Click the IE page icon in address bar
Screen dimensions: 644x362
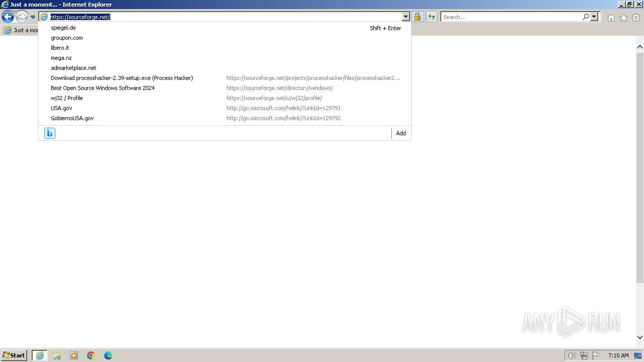[x=44, y=17]
